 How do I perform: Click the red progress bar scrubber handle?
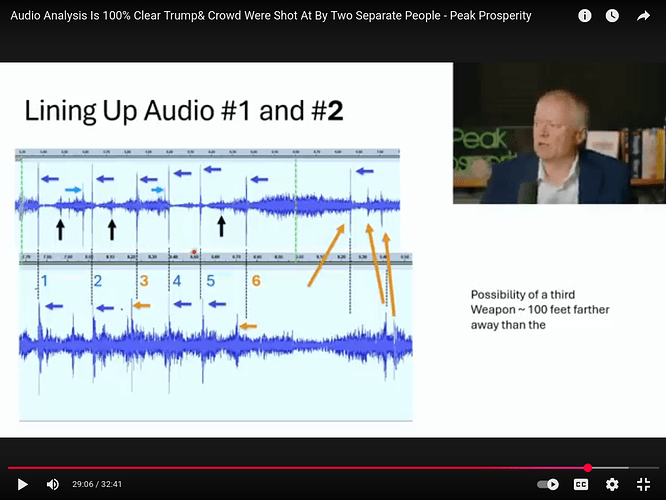[x=588, y=467]
